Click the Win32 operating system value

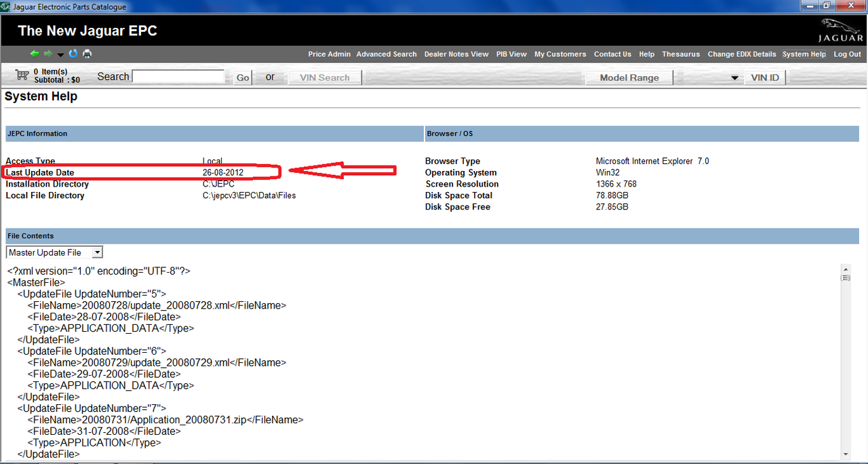pyautogui.click(x=608, y=173)
